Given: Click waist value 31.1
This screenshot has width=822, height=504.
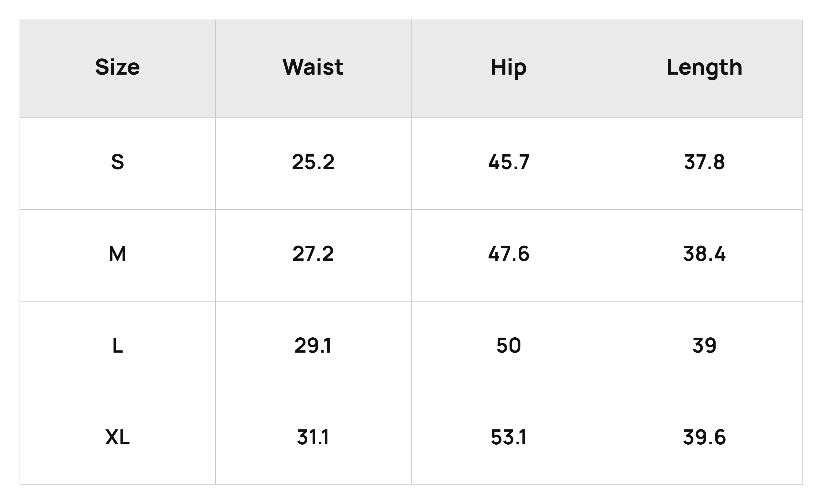Looking at the screenshot, I should pos(313,437).
